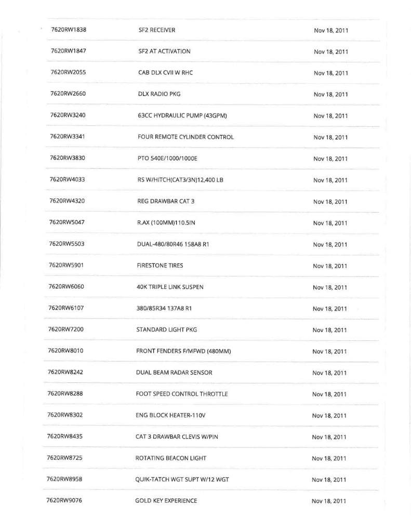
Task: Select the SF2 RECEIVER description
Action: (x=157, y=30)
